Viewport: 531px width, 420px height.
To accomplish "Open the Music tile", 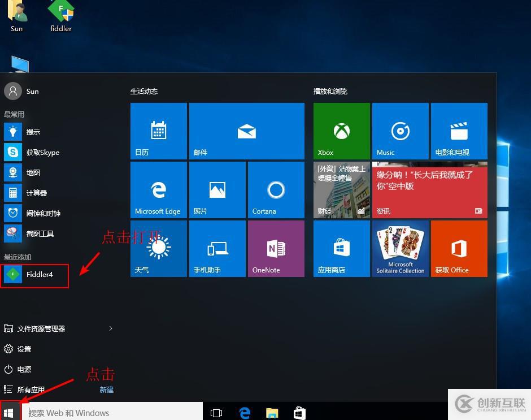I will pos(400,131).
